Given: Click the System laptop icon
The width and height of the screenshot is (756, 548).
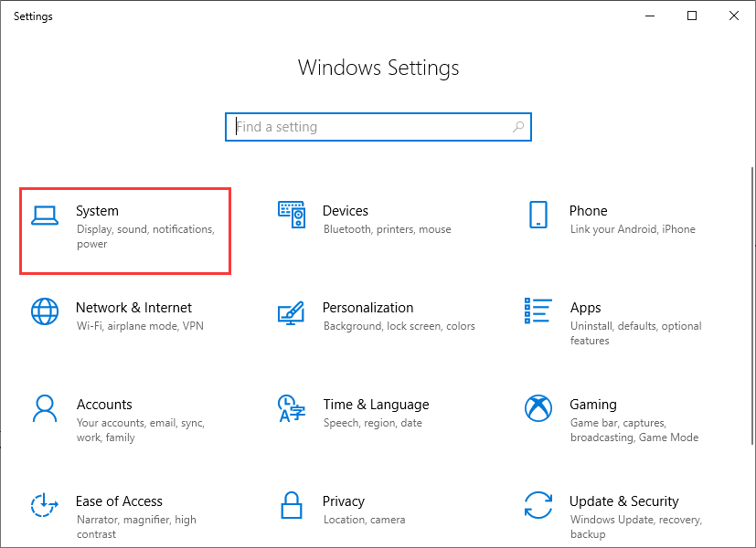Looking at the screenshot, I should click(x=45, y=215).
